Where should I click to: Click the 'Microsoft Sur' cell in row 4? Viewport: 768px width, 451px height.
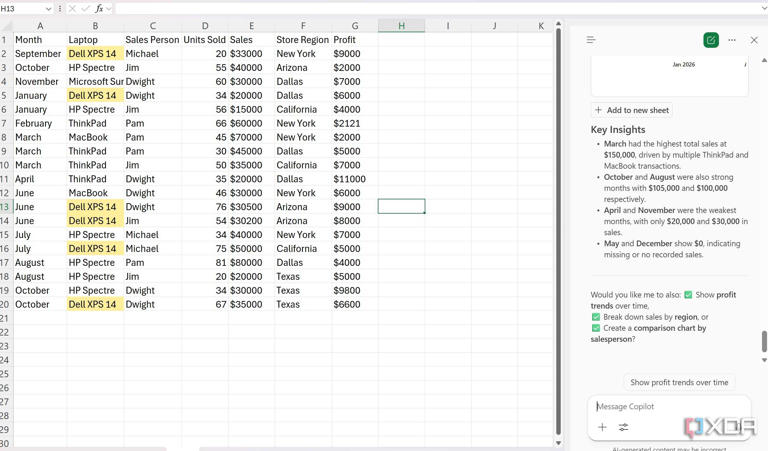pyautogui.click(x=95, y=81)
